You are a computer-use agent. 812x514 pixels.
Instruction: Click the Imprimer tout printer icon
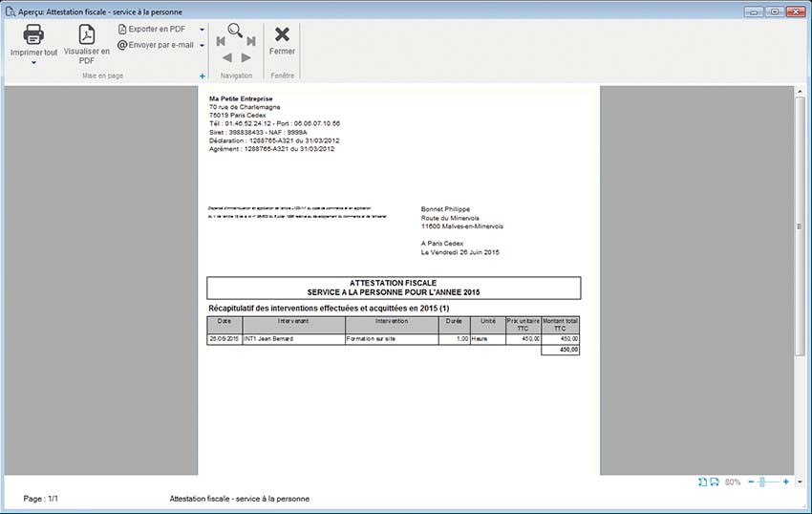(x=33, y=34)
